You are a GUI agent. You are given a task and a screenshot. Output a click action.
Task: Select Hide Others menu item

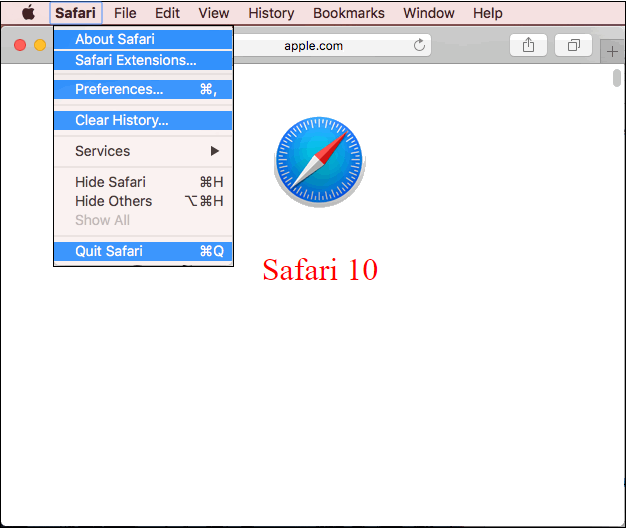(x=143, y=201)
